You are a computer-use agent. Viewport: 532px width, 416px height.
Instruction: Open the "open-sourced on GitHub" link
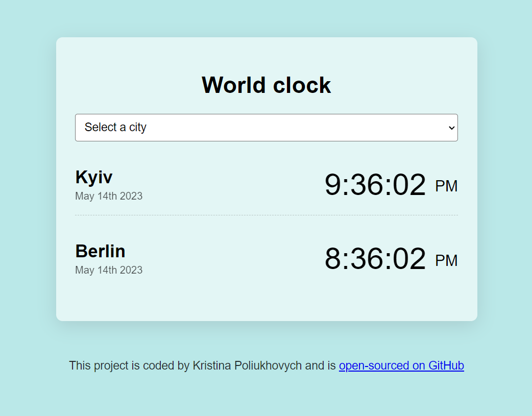coord(401,365)
